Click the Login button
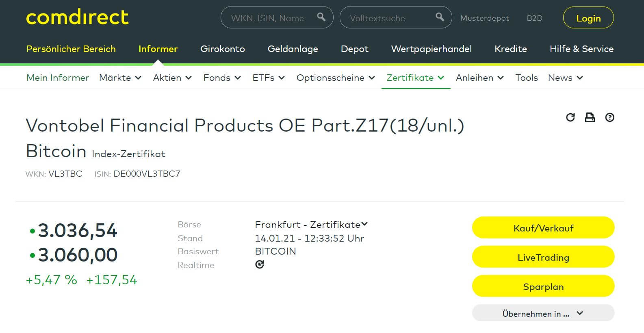The height and width of the screenshot is (333, 644). 588,18
